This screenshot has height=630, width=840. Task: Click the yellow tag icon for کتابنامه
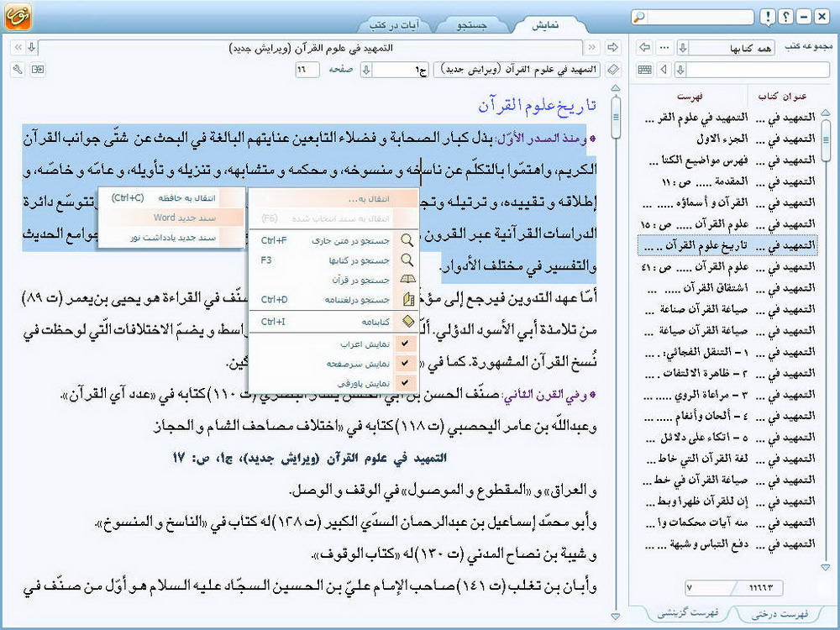tap(408, 322)
